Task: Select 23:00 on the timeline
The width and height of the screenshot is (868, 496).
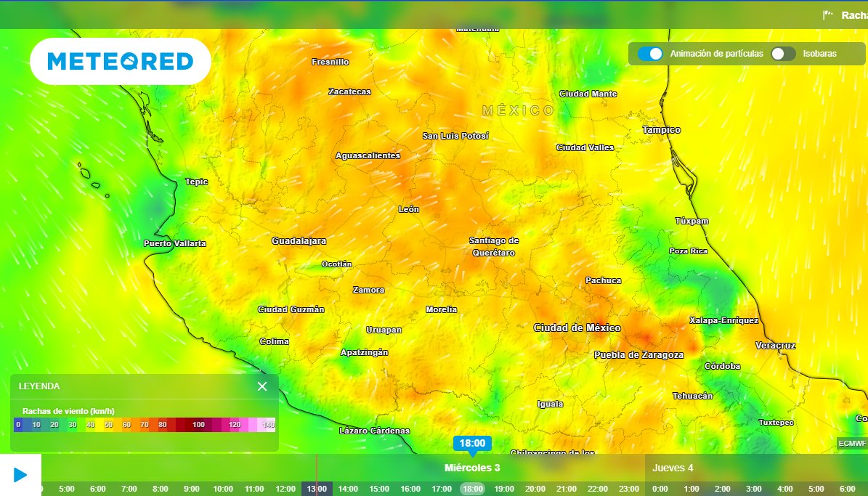Action: (x=629, y=489)
